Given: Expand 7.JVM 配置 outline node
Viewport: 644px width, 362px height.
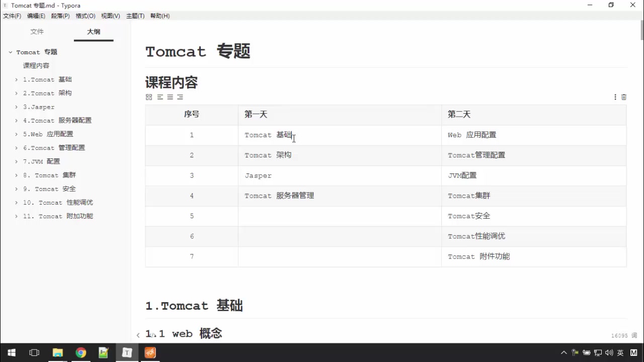Looking at the screenshot, I should point(17,161).
